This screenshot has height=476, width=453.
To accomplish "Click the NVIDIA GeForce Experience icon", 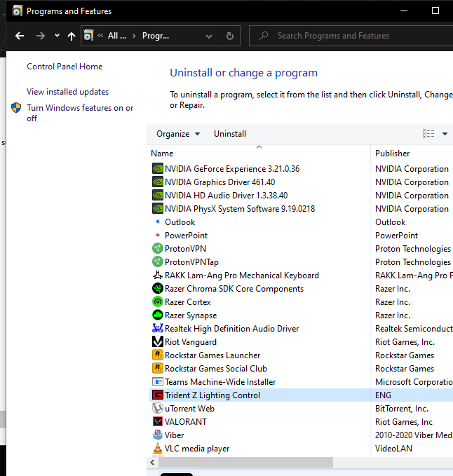I will 158,168.
